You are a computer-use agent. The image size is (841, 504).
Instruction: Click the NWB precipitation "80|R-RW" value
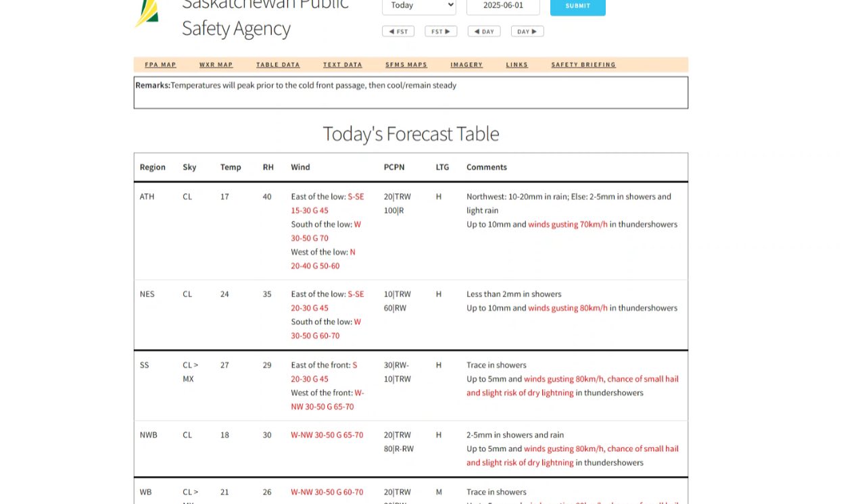399,449
